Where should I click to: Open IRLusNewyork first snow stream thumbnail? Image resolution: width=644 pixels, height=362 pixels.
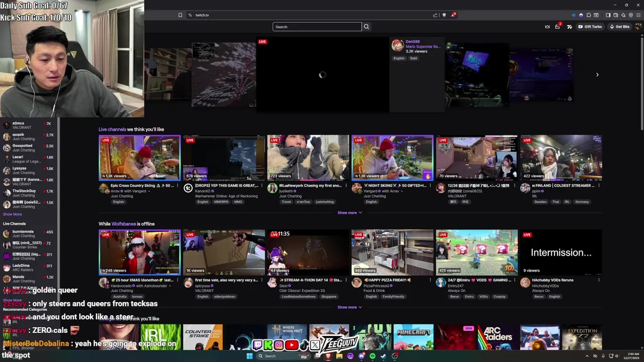pos(308,157)
